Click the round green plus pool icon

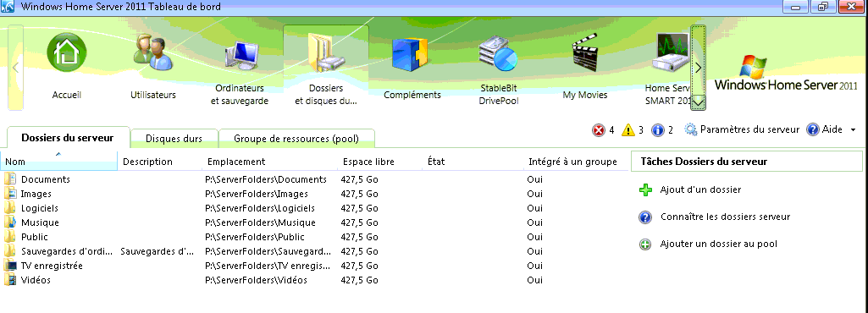[645, 244]
